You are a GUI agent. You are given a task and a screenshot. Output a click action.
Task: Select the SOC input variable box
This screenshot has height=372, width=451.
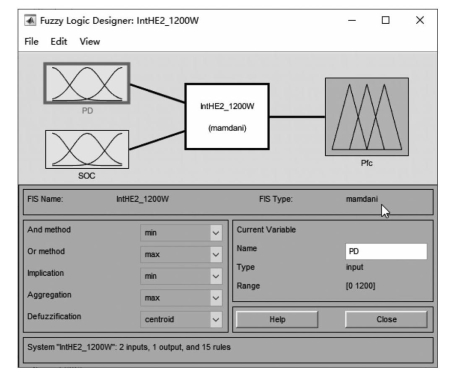click(87, 149)
